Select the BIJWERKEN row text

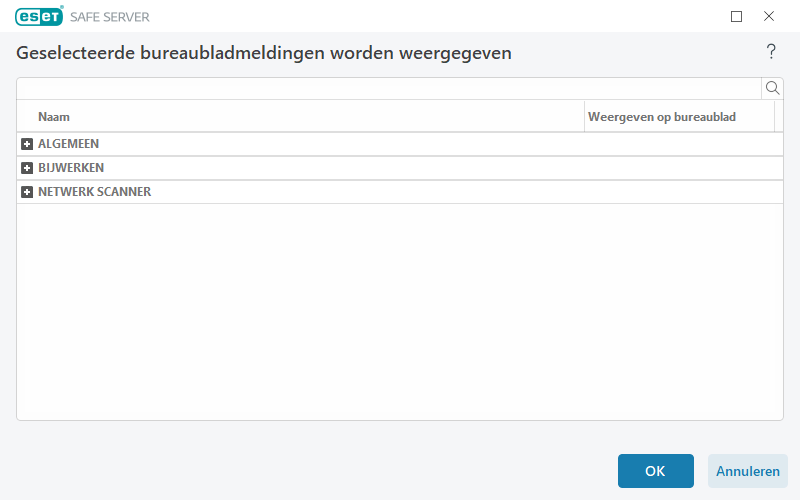pyautogui.click(x=71, y=168)
